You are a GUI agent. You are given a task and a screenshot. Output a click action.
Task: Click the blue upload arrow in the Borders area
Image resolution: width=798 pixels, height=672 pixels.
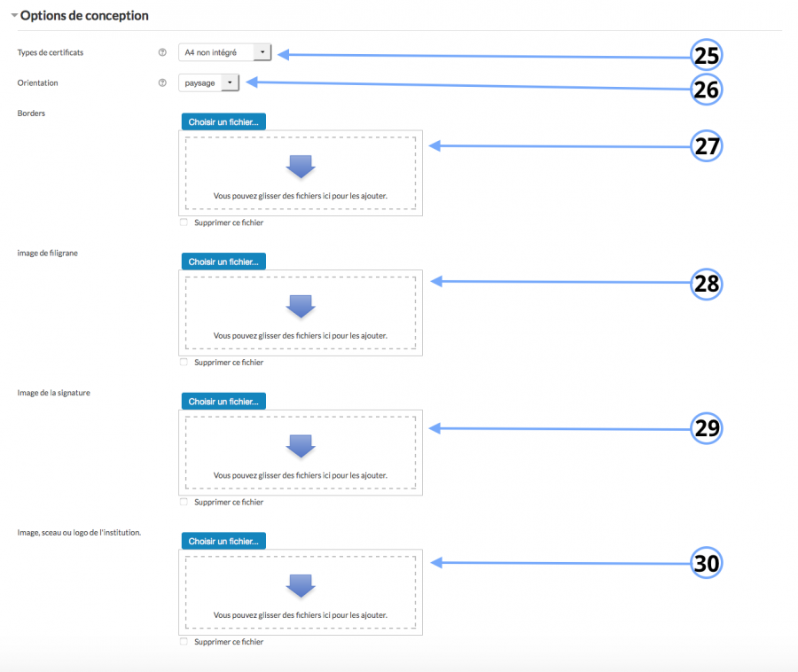[x=301, y=166]
